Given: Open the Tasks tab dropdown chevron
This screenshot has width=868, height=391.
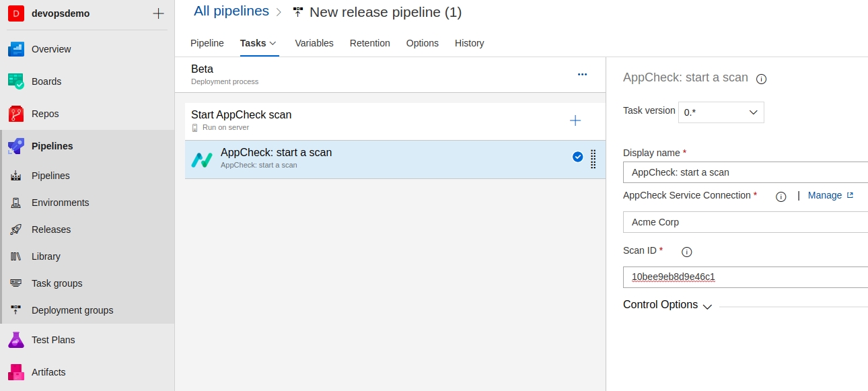Looking at the screenshot, I should [x=273, y=42].
